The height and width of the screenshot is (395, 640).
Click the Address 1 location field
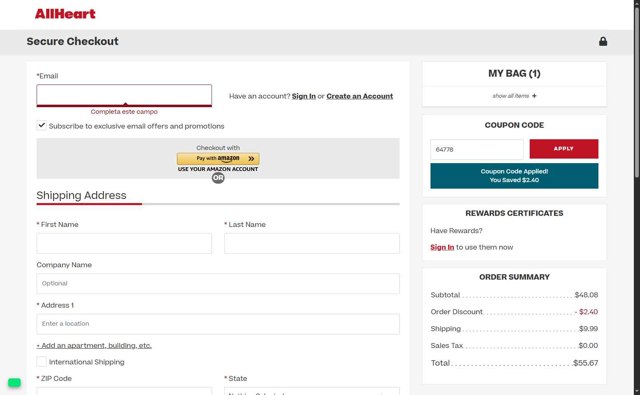click(218, 324)
